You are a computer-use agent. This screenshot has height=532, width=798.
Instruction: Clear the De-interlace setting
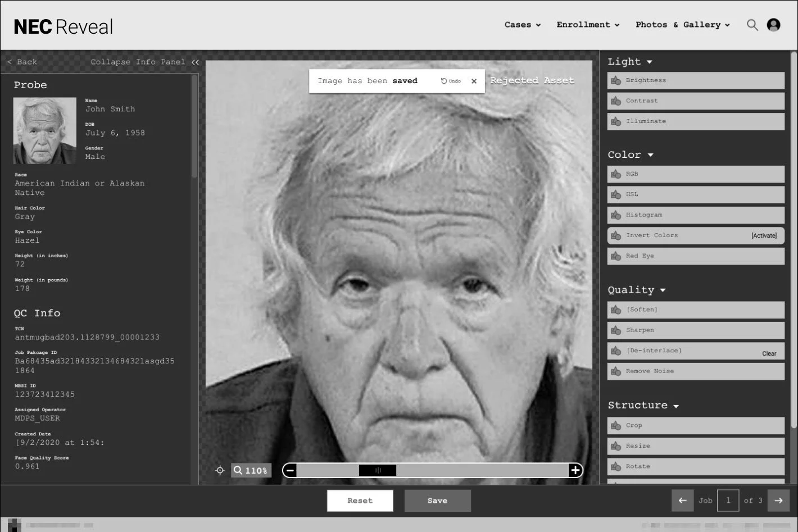[769, 354]
